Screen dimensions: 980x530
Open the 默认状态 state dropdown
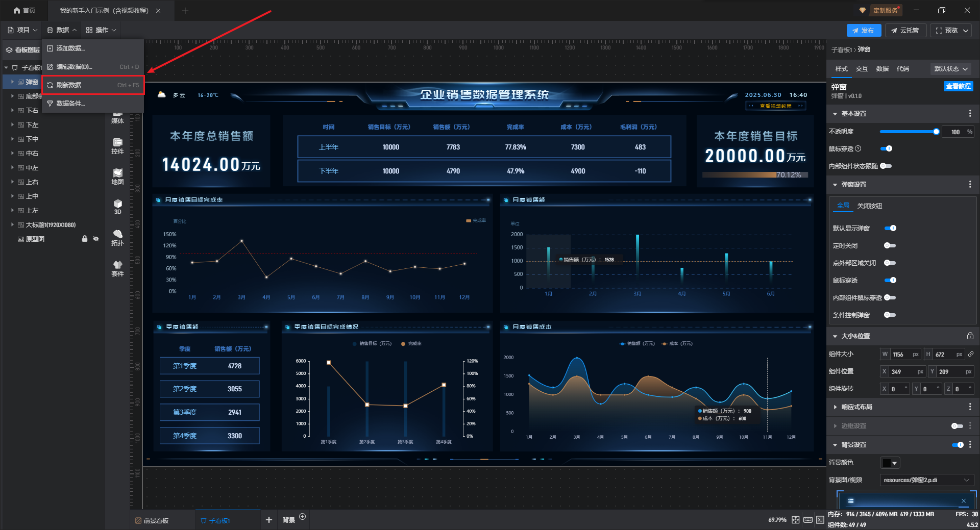(951, 69)
